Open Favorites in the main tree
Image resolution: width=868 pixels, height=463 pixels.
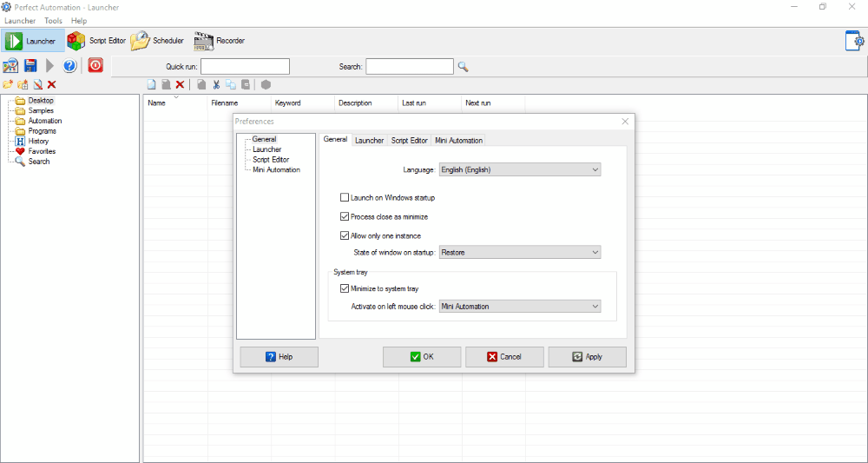(42, 151)
